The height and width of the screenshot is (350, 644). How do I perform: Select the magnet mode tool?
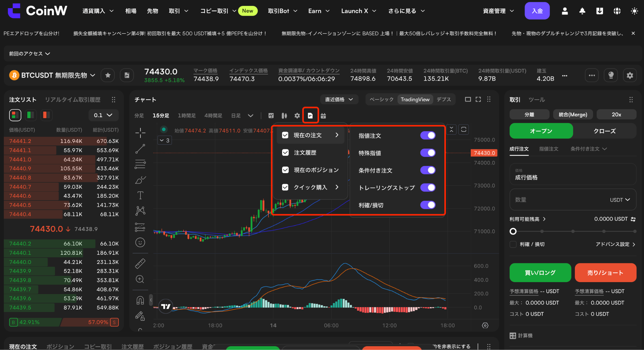coord(140,301)
